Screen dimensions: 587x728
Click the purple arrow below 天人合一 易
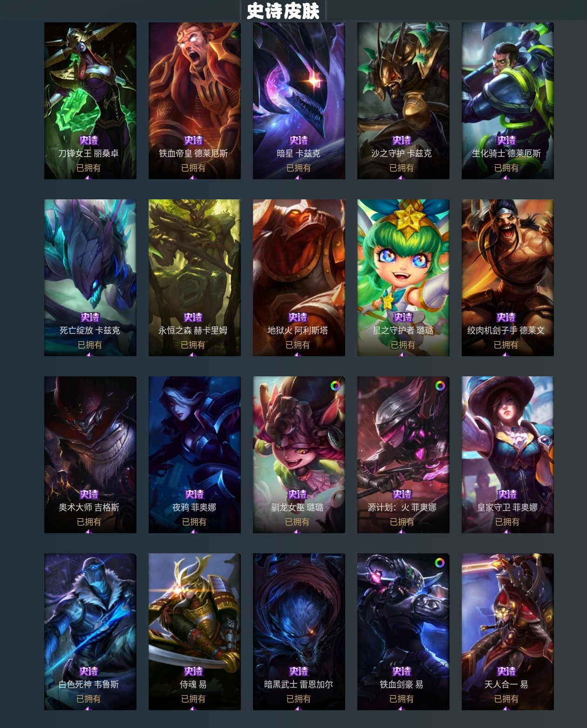click(506, 708)
